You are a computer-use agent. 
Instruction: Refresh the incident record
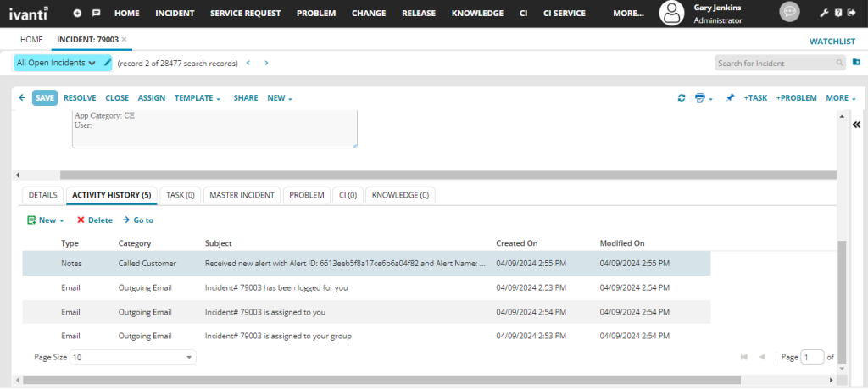pyautogui.click(x=682, y=98)
